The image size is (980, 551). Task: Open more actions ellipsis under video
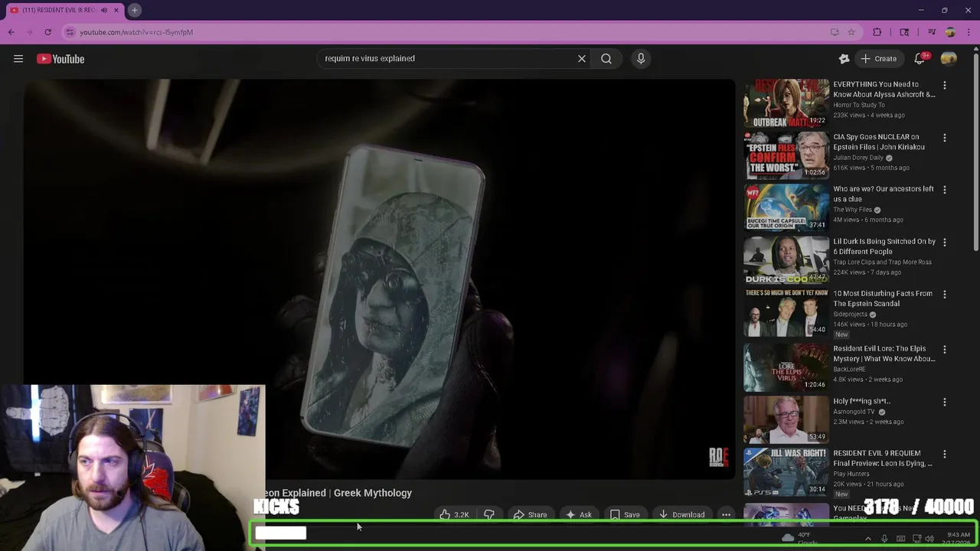pos(726,515)
